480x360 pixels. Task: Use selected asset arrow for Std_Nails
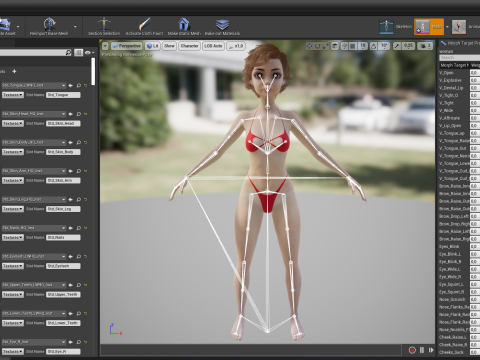click(x=71, y=228)
